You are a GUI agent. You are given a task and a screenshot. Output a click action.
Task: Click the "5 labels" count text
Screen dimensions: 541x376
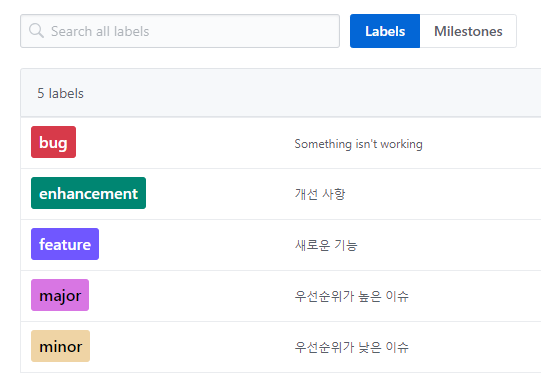tap(60, 93)
